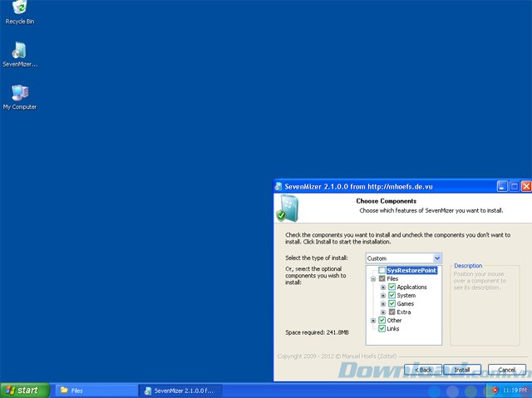This screenshot has height=398, width=532.
Task: Go back with the Back button
Action: coord(421,369)
